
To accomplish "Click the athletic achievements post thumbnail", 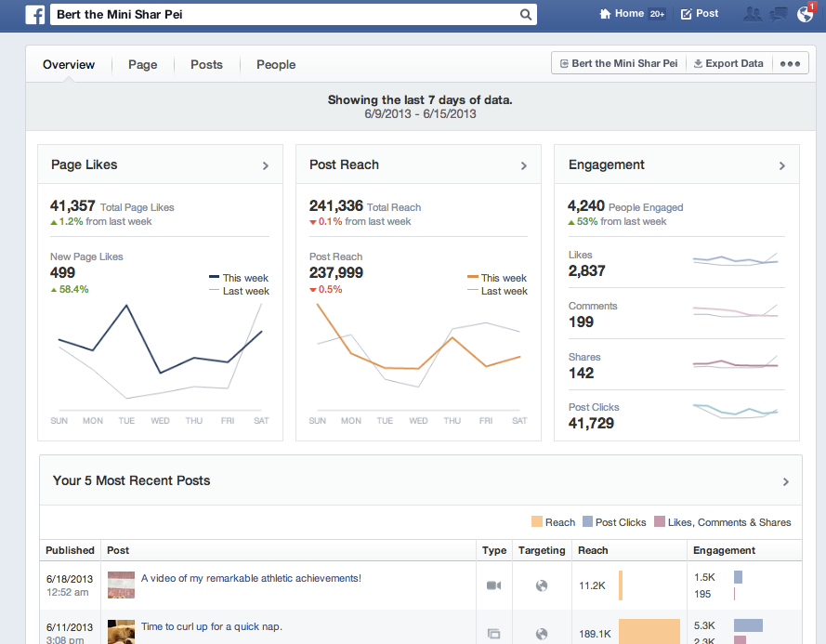I will [121, 585].
